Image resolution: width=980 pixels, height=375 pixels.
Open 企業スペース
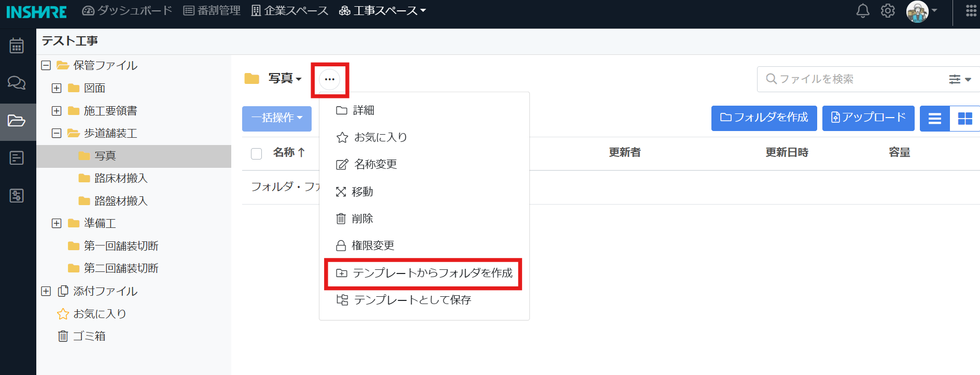(290, 10)
